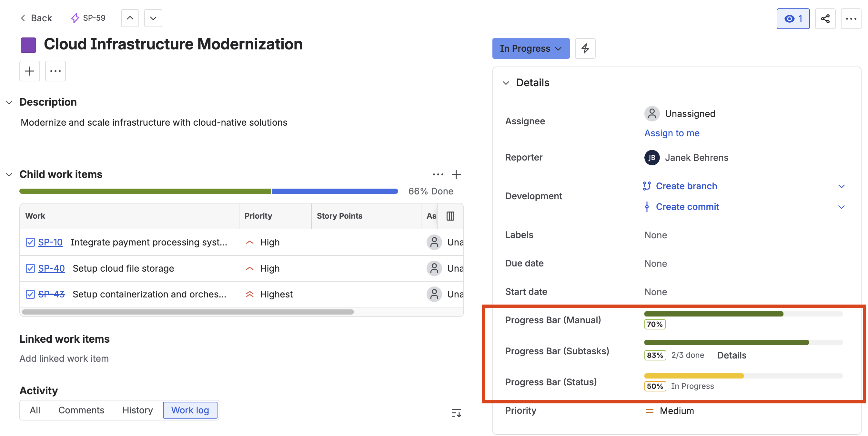
Task: Toggle the SP-10 completion checkbox
Action: pos(30,242)
